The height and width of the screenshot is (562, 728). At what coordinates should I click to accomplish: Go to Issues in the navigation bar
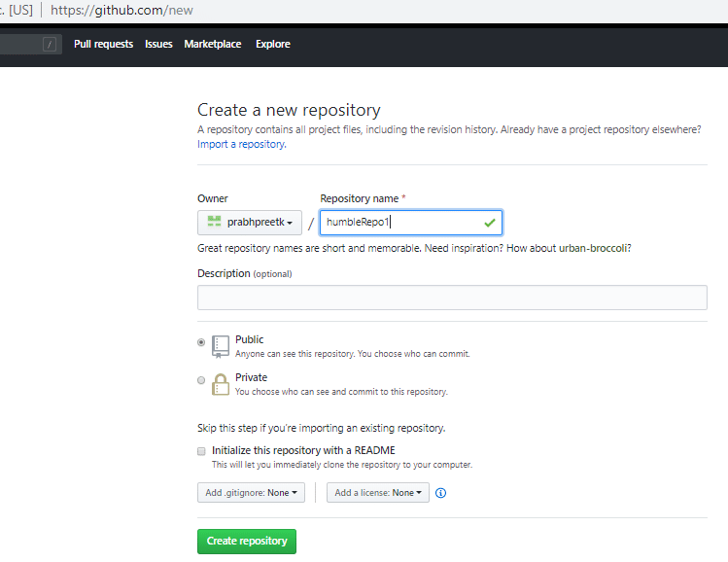click(x=158, y=44)
